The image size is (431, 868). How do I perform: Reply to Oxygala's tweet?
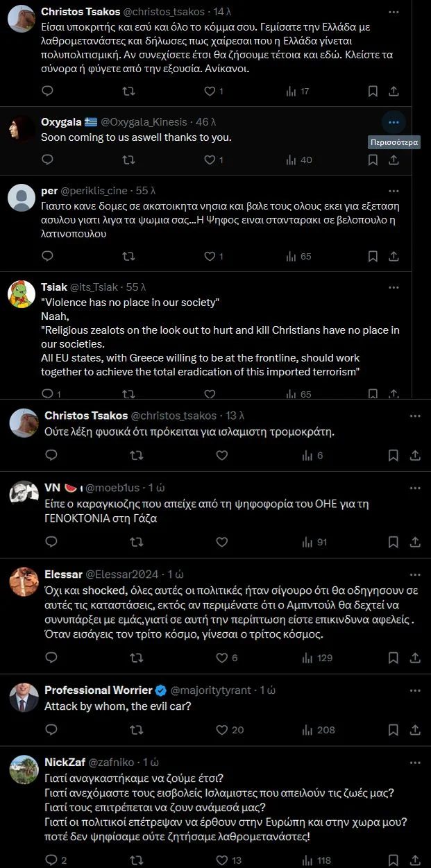coord(47,160)
